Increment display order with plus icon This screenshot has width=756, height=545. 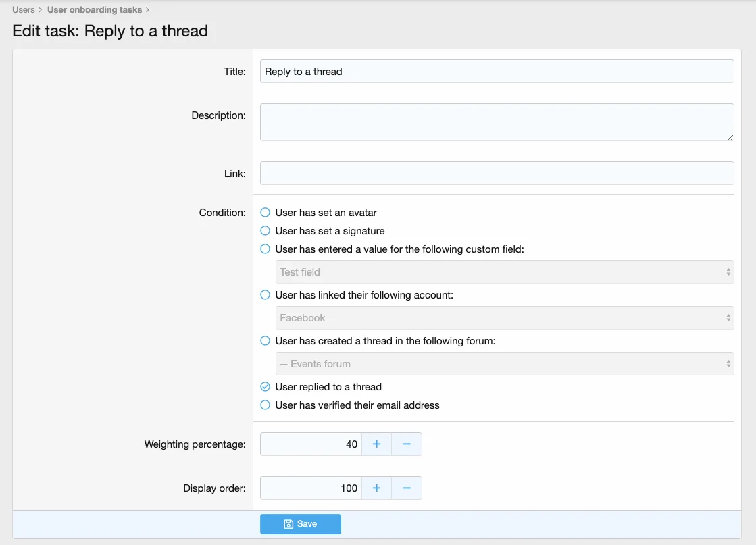coord(376,488)
